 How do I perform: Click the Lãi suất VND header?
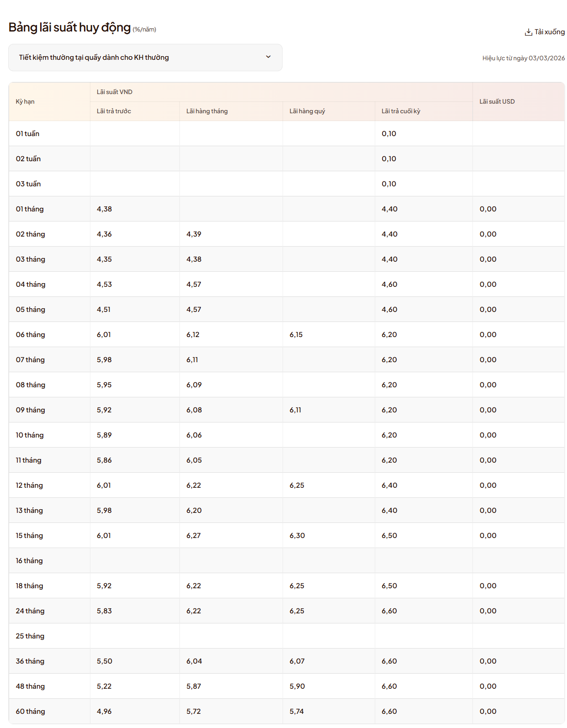115,92
